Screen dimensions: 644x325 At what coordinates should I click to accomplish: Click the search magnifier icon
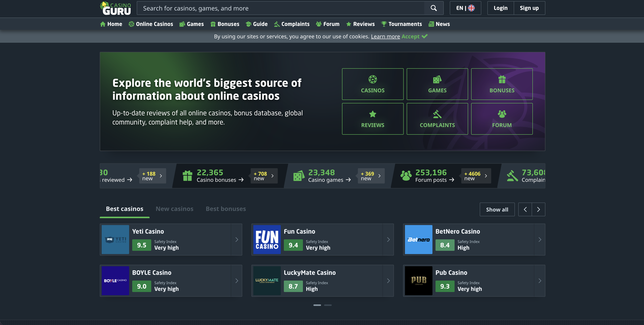click(x=434, y=8)
